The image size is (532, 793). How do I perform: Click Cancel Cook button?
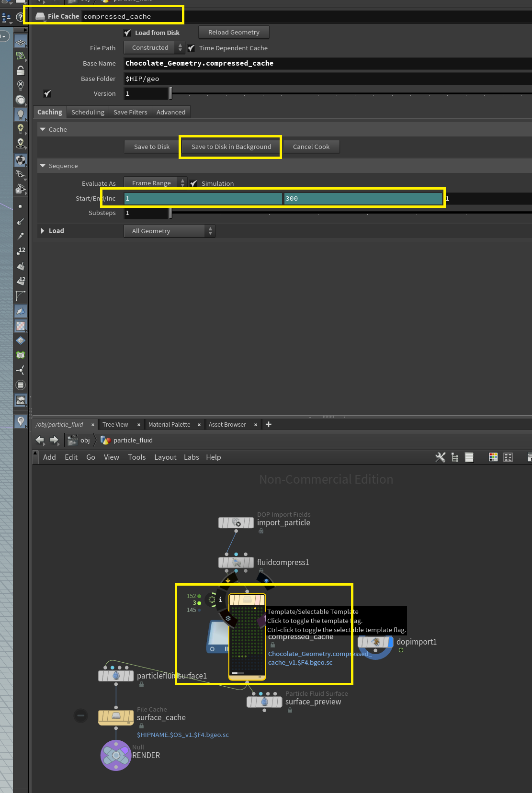tap(311, 147)
